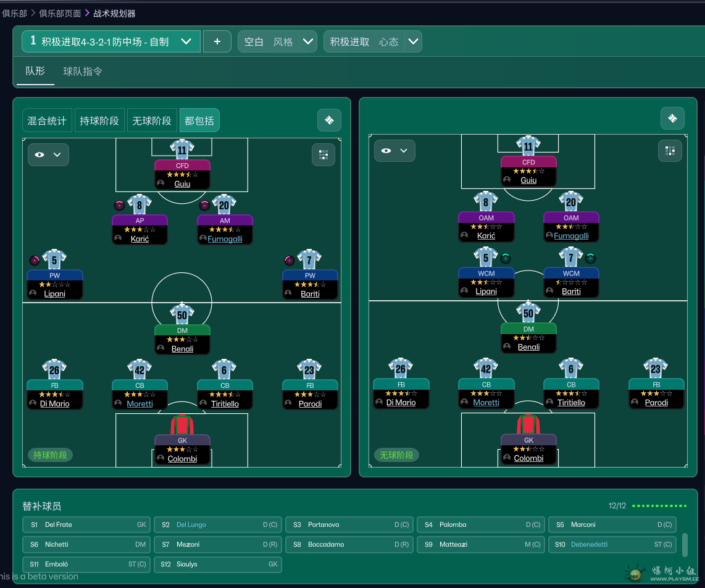The height and width of the screenshot is (588, 705).
Task: Open the grid view icon on right pitch
Action: 670,150
